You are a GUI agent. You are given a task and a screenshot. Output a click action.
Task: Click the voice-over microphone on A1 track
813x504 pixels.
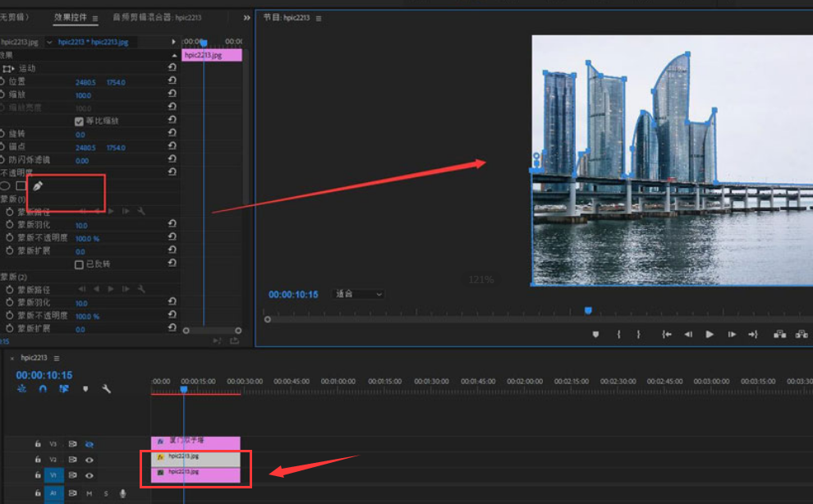pos(123,493)
